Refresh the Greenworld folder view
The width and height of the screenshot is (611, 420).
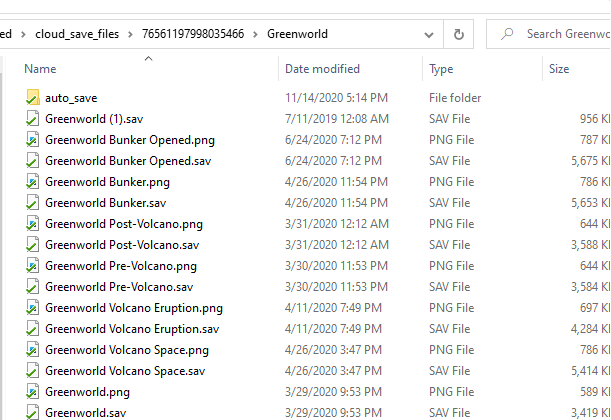459,34
